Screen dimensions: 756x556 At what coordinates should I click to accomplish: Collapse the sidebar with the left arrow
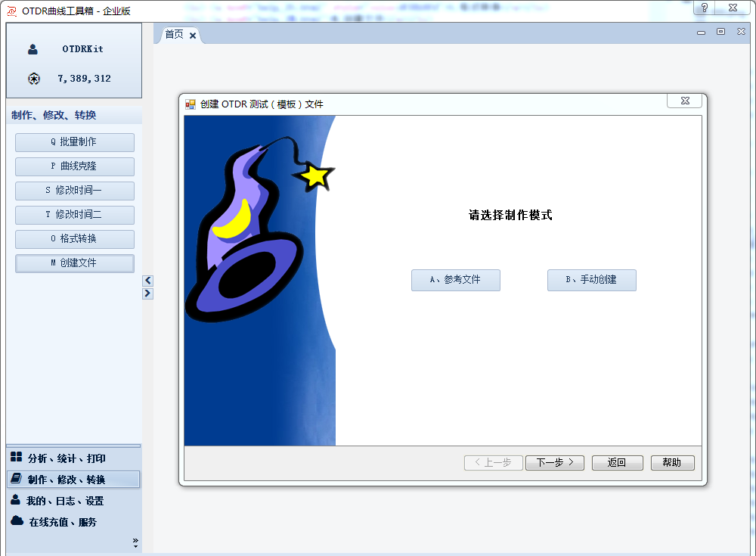coord(147,281)
